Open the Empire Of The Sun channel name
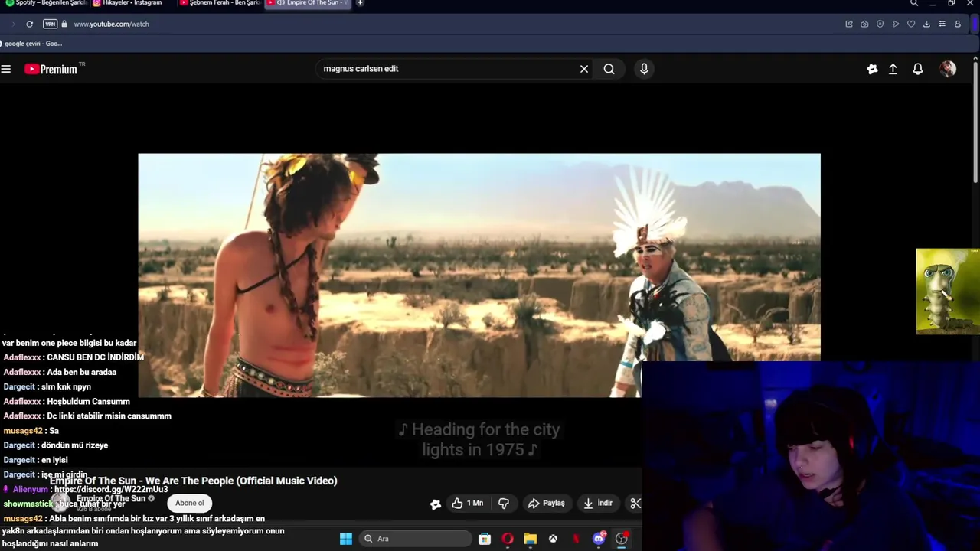This screenshot has height=551, width=980. tap(111, 498)
